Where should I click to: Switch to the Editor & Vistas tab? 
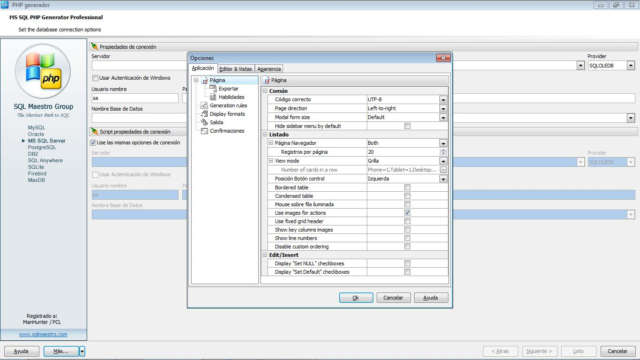click(236, 69)
